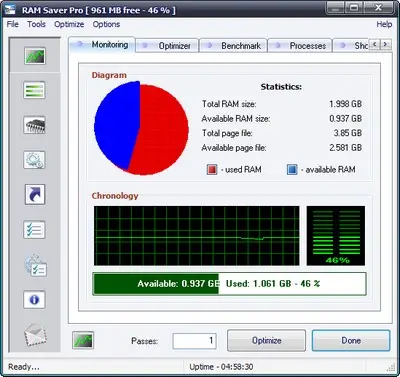
Task: Open the Monitoring graph sidebar icon
Action: 35,55
